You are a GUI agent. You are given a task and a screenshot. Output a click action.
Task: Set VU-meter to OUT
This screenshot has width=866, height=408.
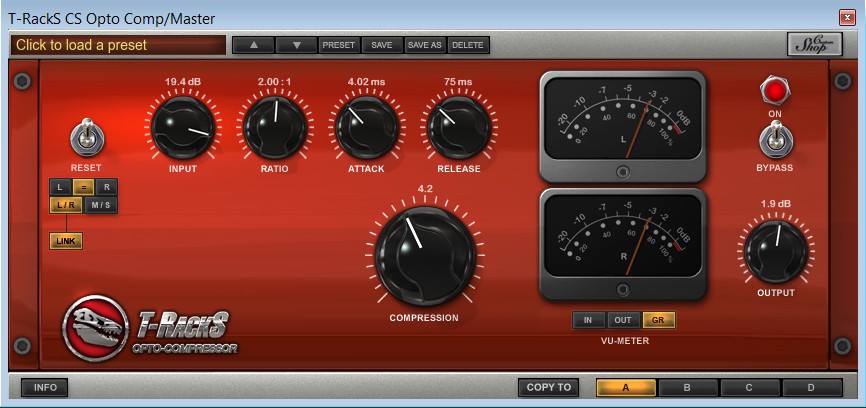pos(624,320)
